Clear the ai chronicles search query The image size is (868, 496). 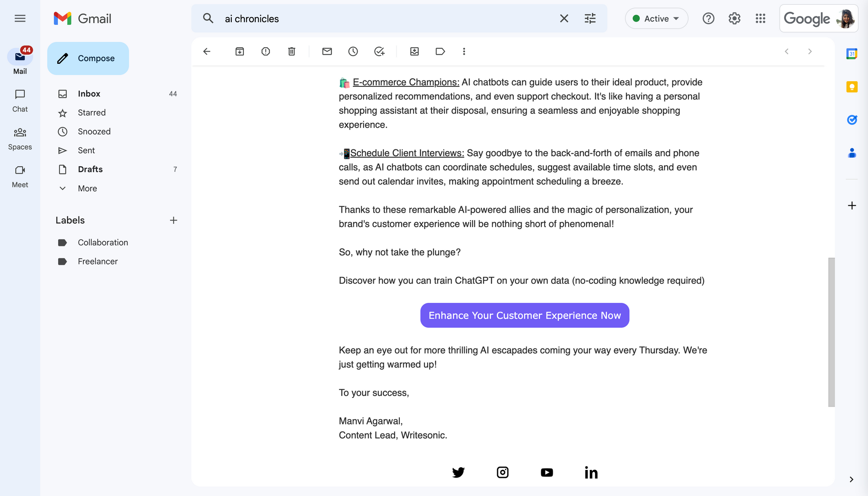(x=564, y=18)
